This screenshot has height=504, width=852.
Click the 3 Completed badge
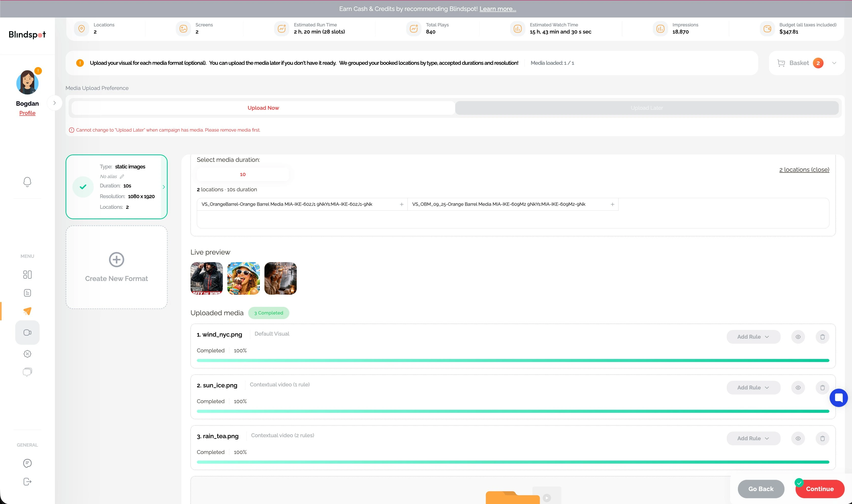click(268, 313)
